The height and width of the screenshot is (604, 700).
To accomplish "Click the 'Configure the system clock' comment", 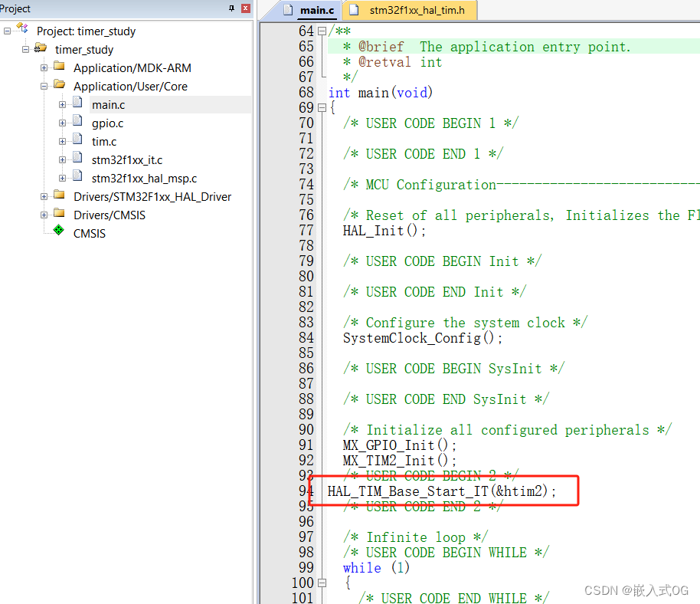I will click(465, 323).
